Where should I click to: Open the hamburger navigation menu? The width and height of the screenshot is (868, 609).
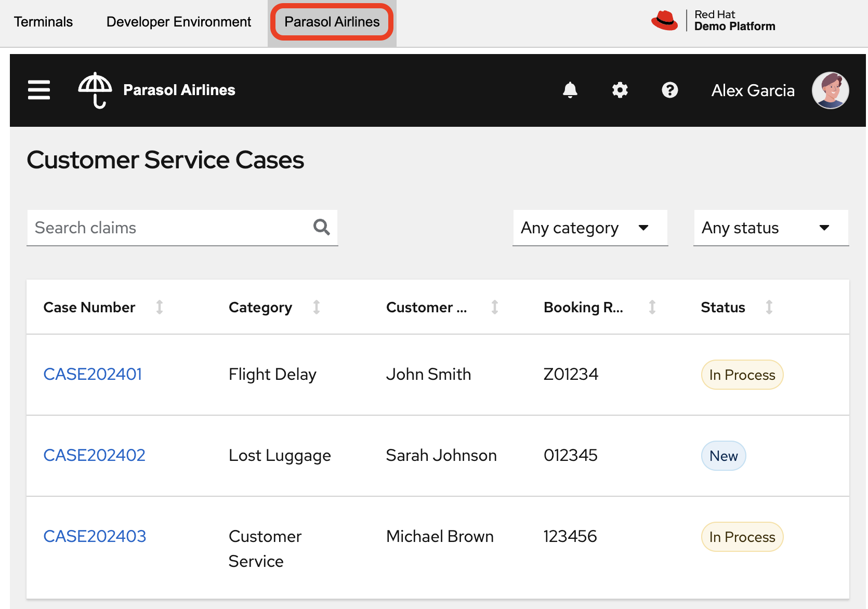[x=39, y=90]
